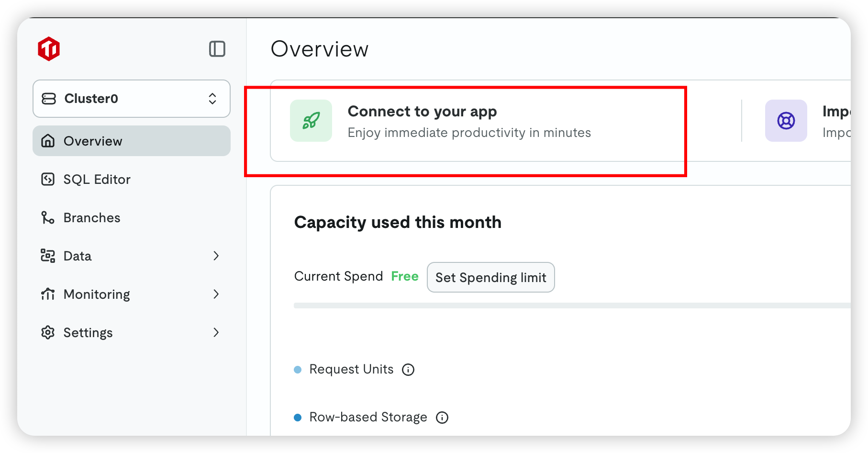The height and width of the screenshot is (453, 868).
Task: Open SQL Editor from the sidebar
Action: (x=97, y=179)
